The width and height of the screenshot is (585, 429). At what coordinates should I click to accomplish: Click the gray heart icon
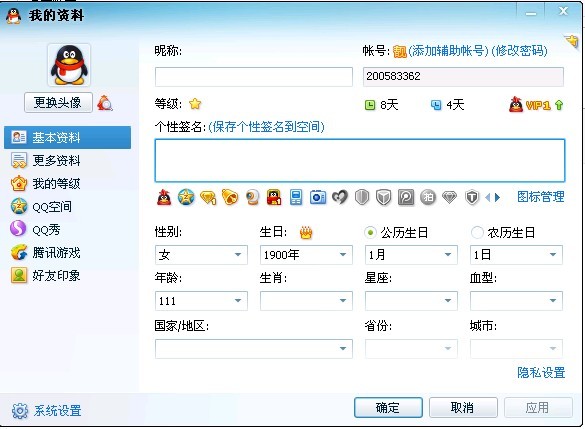340,197
